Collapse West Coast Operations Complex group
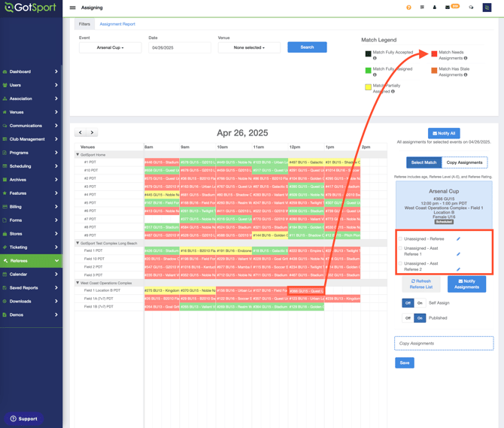504x428 pixels. point(77,283)
